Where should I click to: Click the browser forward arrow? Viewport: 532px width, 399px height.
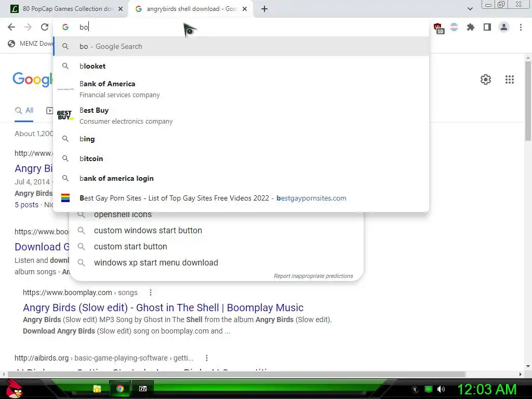[x=28, y=27]
